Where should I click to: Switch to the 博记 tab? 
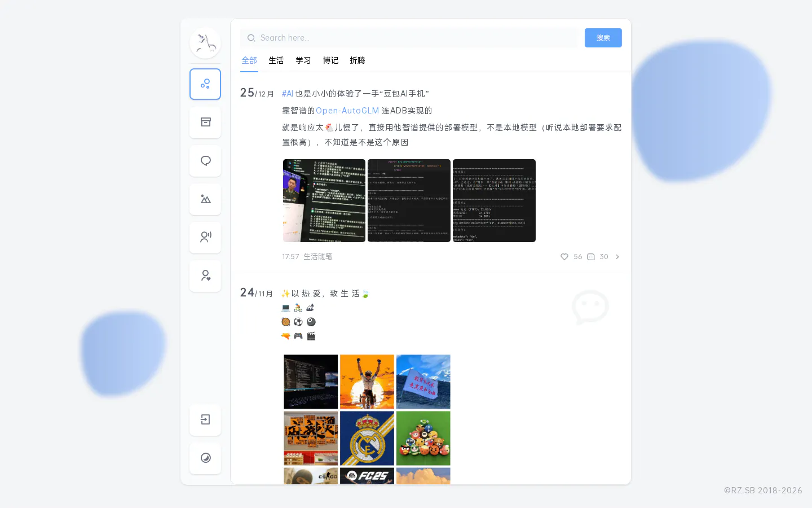click(330, 60)
